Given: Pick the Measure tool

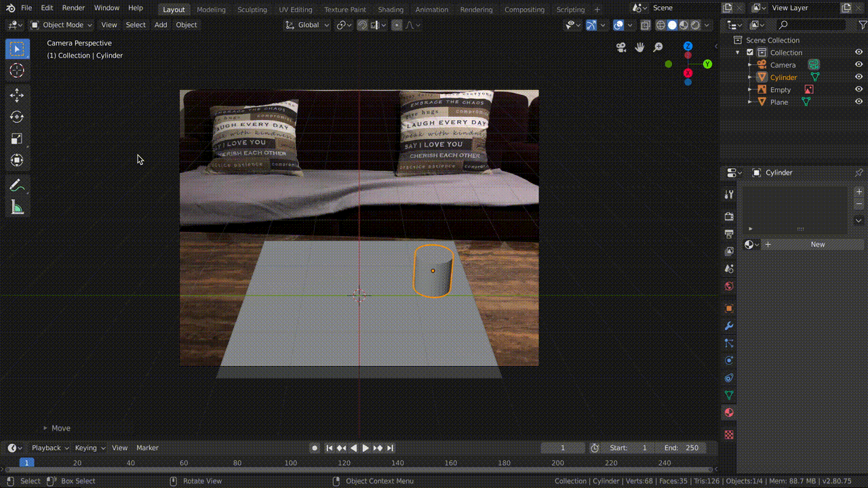Looking at the screenshot, I should [17, 207].
